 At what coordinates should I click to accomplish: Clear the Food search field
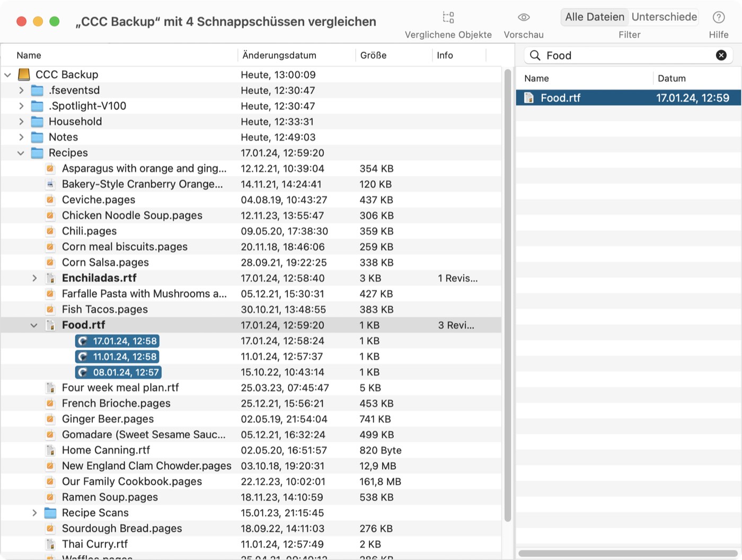[721, 55]
